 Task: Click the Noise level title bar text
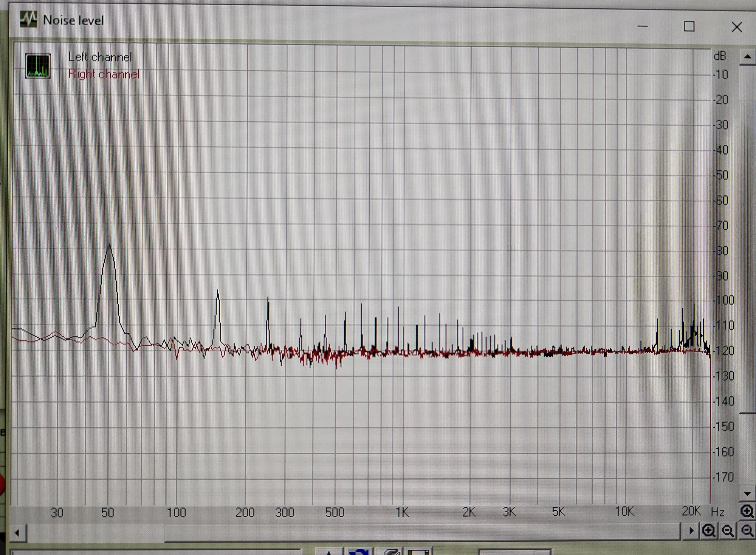[73, 20]
